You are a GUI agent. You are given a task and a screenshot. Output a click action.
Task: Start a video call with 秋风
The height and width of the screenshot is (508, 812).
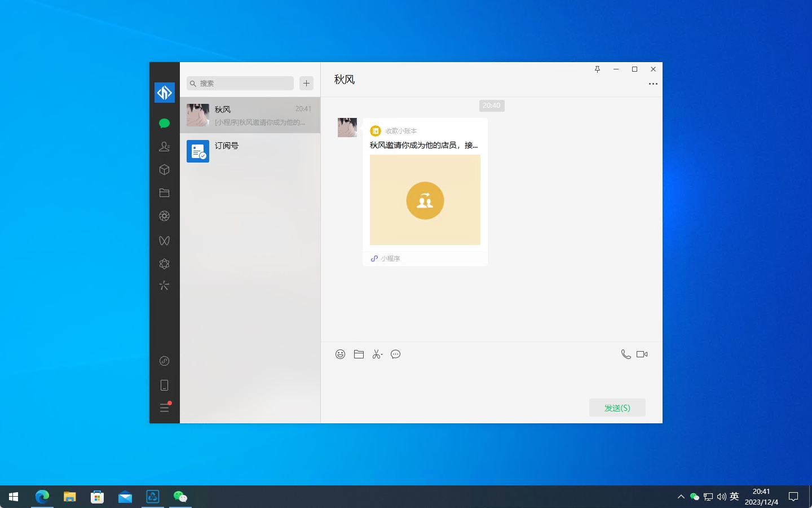coord(642,354)
